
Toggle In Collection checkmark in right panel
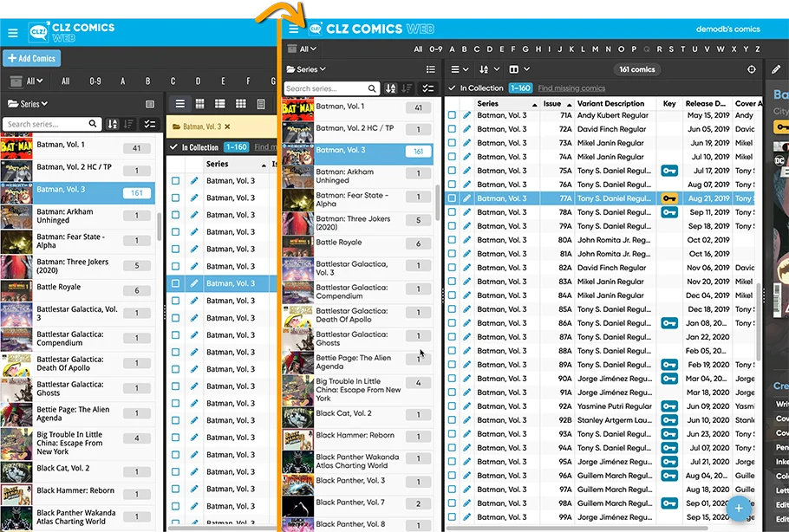452,88
